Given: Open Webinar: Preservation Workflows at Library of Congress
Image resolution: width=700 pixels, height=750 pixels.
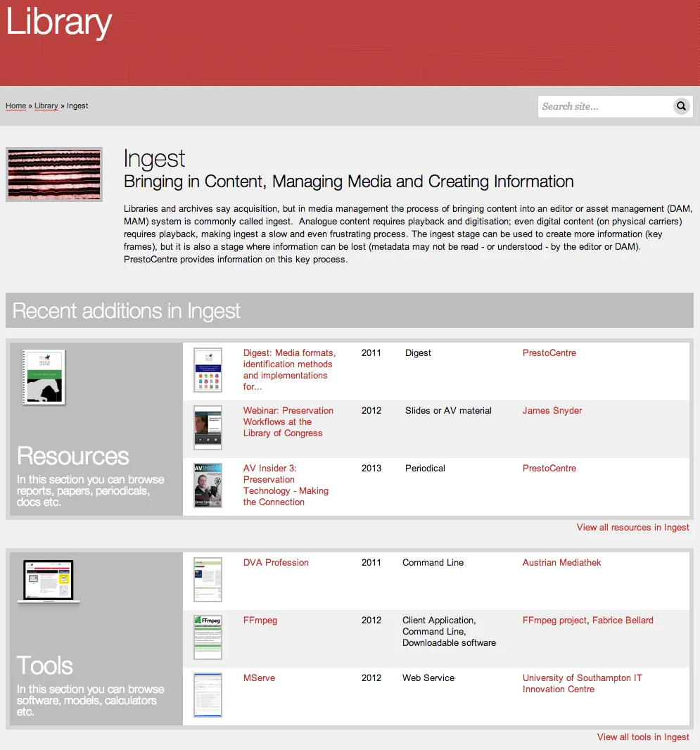Looking at the screenshot, I should pyautogui.click(x=288, y=422).
